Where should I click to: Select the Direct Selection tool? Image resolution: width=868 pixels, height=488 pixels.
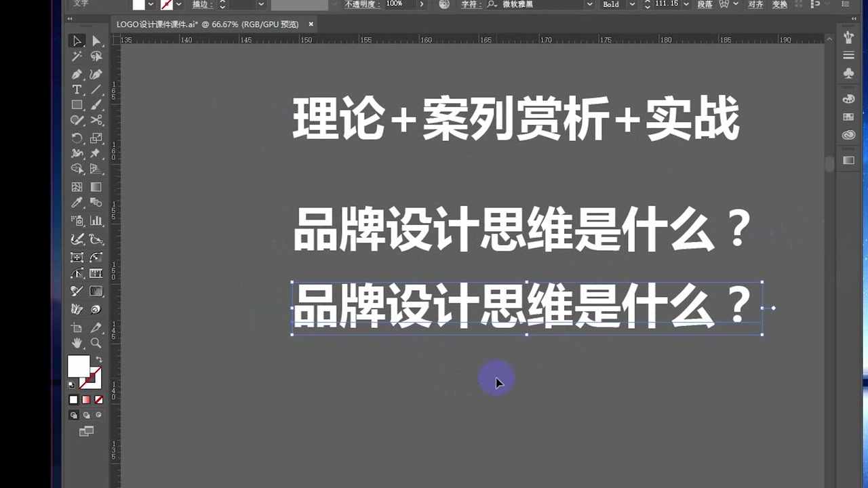point(96,41)
